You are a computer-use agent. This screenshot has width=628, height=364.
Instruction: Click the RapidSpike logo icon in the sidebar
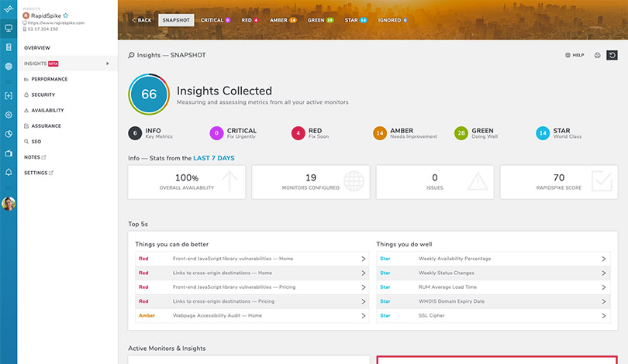9,9
